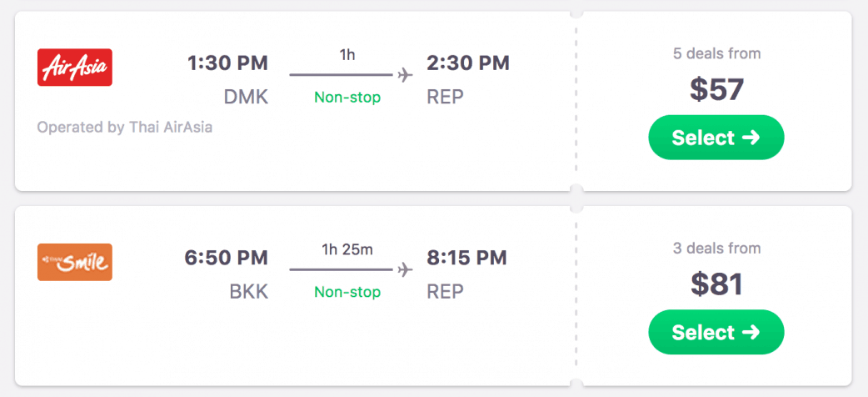Click the 1:30 PM departure time
The image size is (868, 397).
tap(228, 63)
